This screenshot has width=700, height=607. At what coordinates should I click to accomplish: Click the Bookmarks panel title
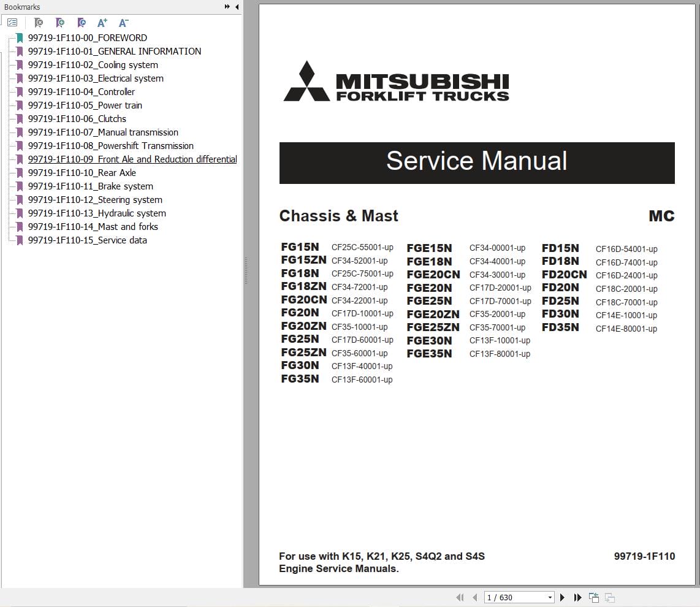click(x=22, y=7)
